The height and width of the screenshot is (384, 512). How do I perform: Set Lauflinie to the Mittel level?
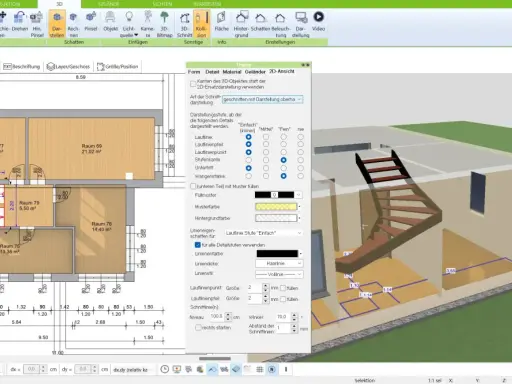[x=266, y=137]
